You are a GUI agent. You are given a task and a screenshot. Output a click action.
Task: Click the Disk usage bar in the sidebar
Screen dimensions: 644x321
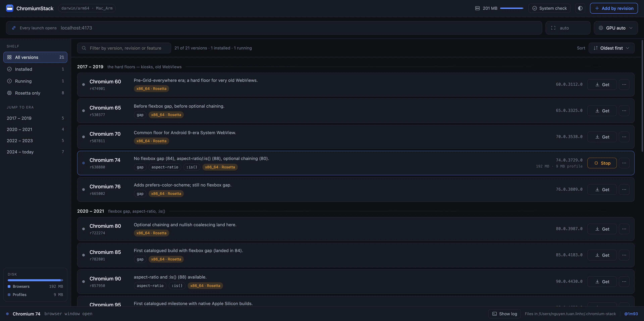click(x=35, y=280)
